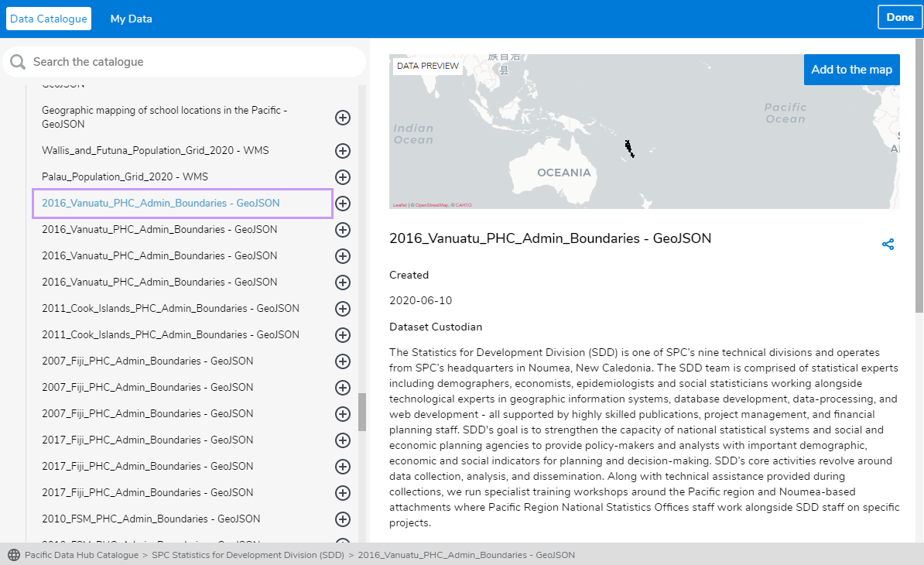The width and height of the screenshot is (924, 565).
Task: Click the 2016_Vanuatu breadcrumb at bottom
Action: pos(466,555)
